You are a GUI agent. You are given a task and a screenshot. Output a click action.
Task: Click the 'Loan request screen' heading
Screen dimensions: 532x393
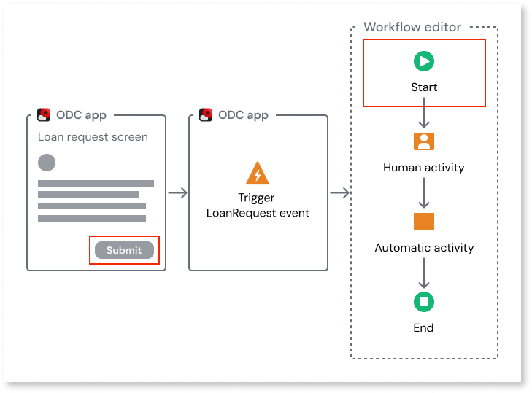point(93,137)
